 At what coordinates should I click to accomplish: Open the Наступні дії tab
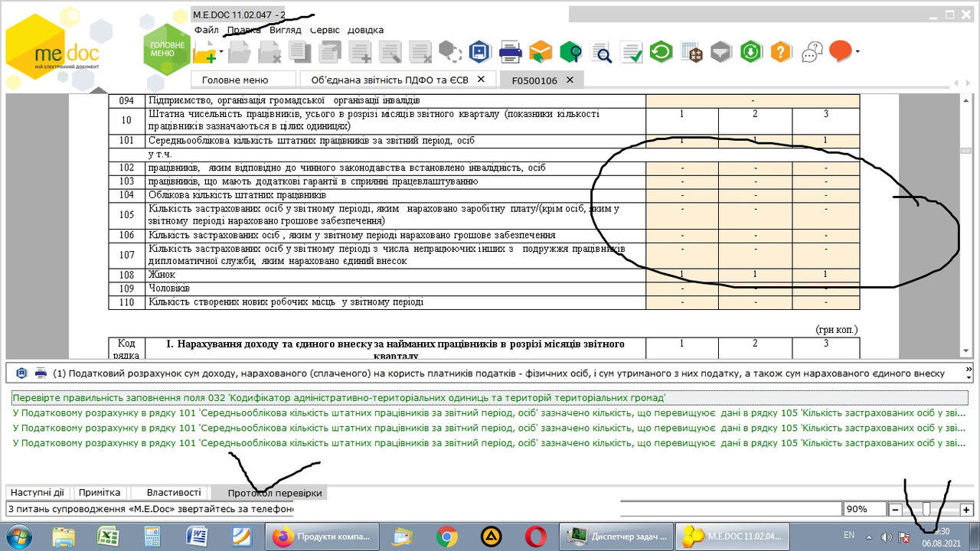[38, 493]
